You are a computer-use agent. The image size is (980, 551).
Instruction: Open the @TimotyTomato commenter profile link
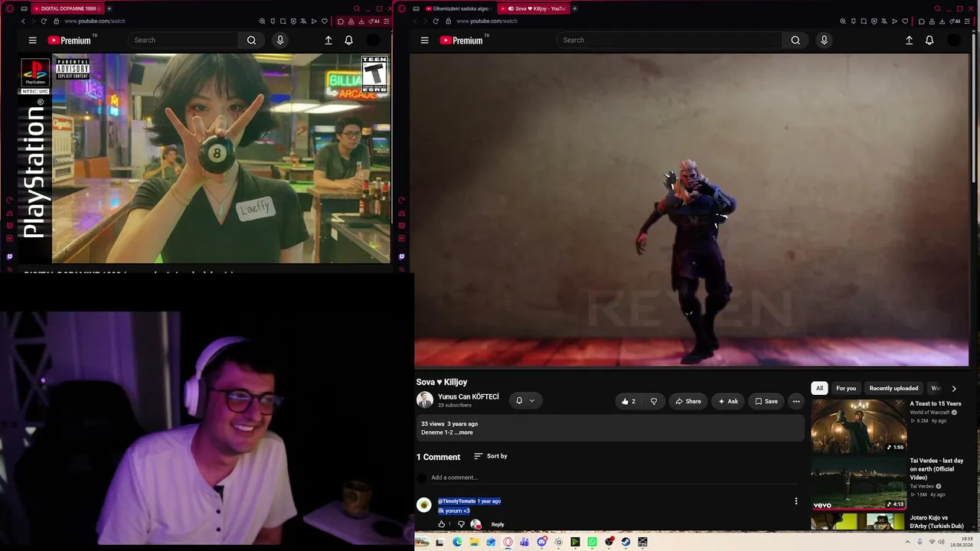456,501
